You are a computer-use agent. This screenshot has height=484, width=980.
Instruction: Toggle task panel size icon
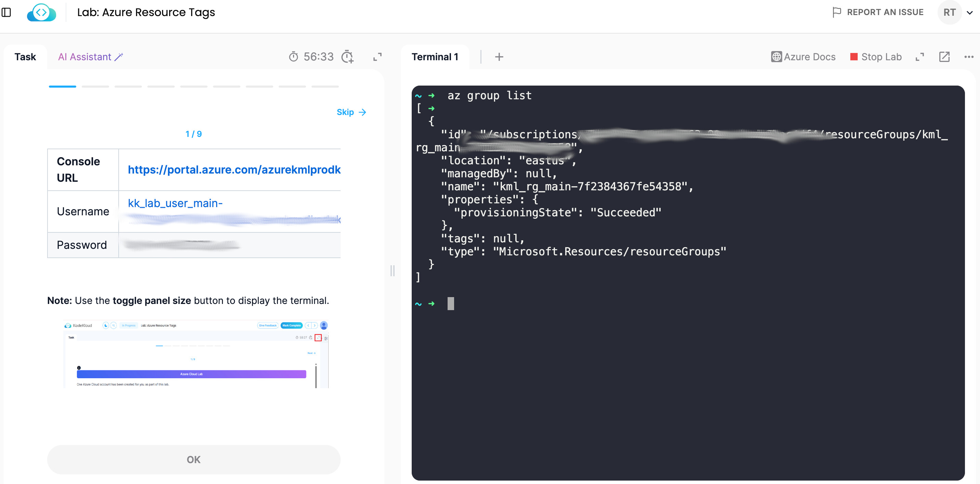pyautogui.click(x=377, y=57)
